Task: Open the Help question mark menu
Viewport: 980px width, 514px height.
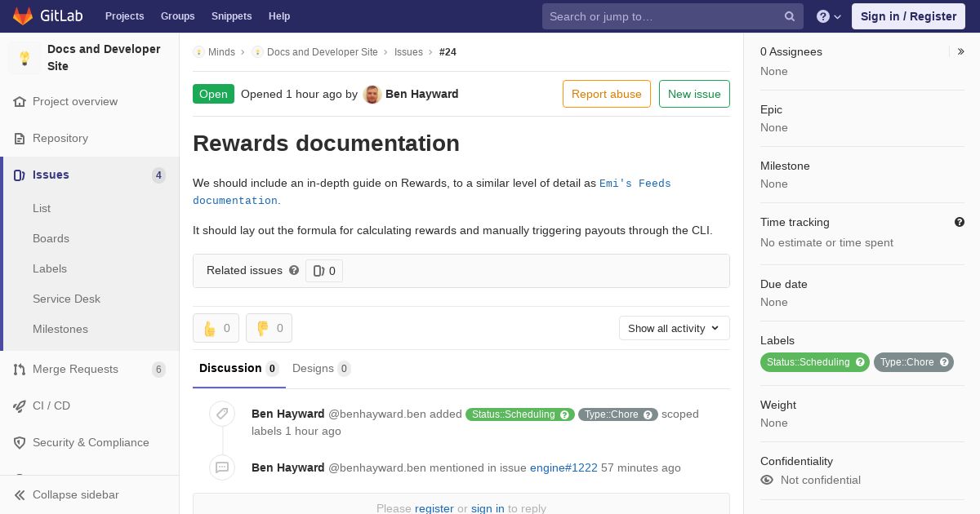Action: pyautogui.click(x=829, y=16)
